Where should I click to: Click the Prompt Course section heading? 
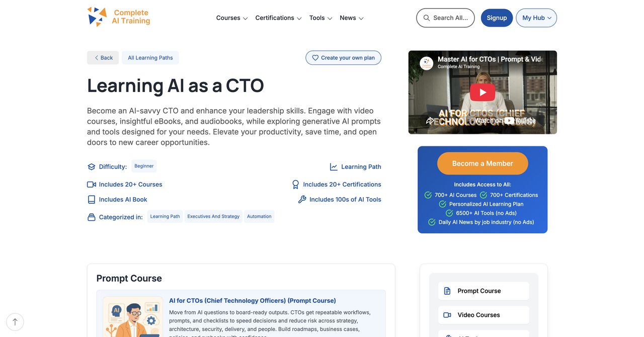tap(129, 279)
